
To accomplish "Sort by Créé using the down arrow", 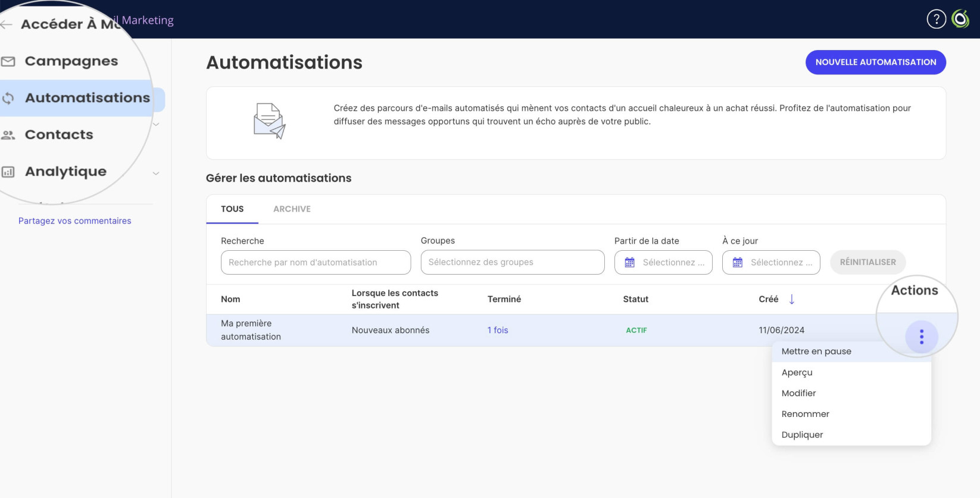I will (x=791, y=299).
